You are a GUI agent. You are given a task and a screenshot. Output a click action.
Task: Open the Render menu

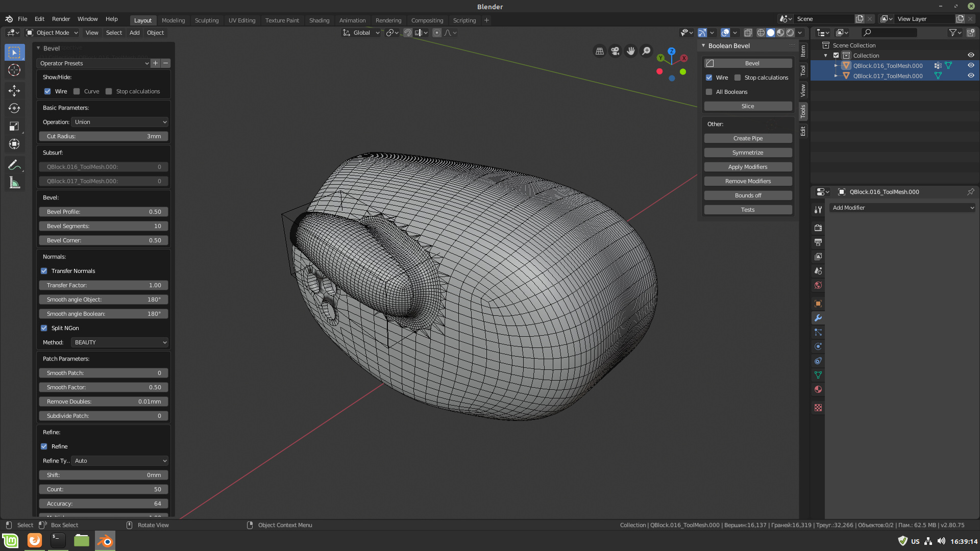click(61, 19)
